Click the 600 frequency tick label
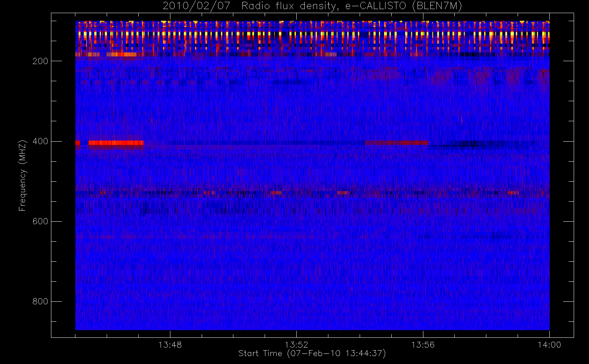This screenshot has width=589, height=364. [40, 221]
